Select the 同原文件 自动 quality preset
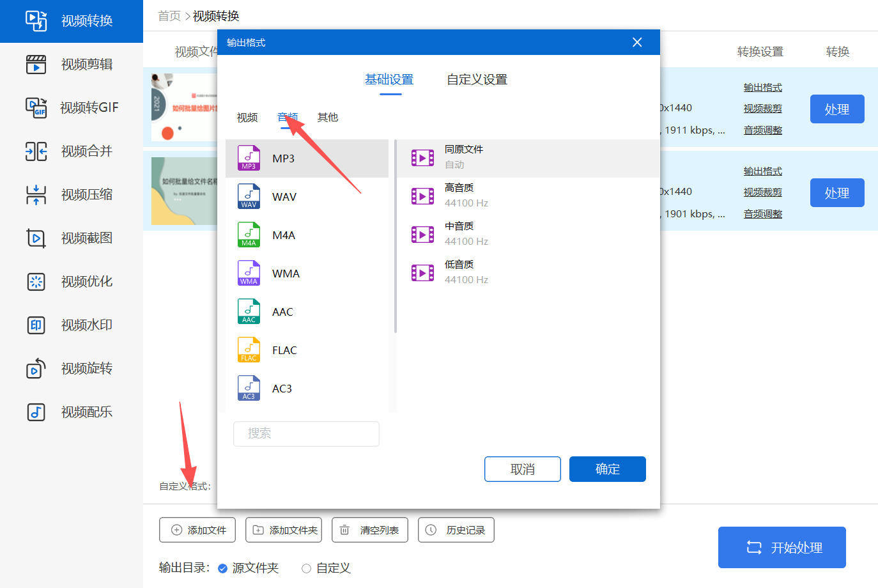 point(529,158)
